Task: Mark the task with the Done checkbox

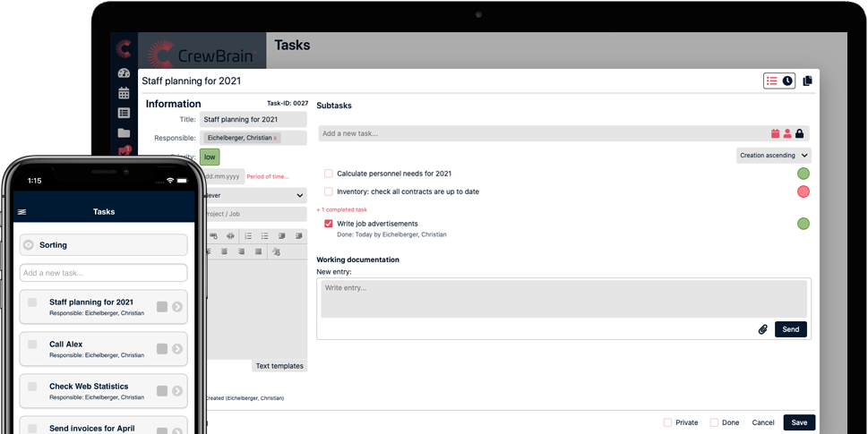Action: tap(714, 422)
